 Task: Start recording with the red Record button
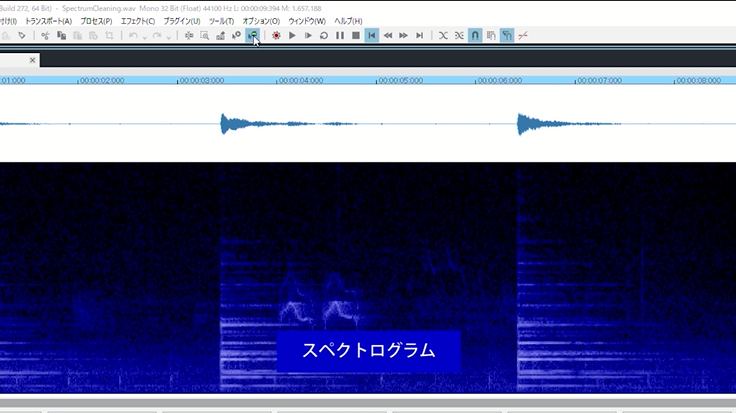(x=276, y=35)
